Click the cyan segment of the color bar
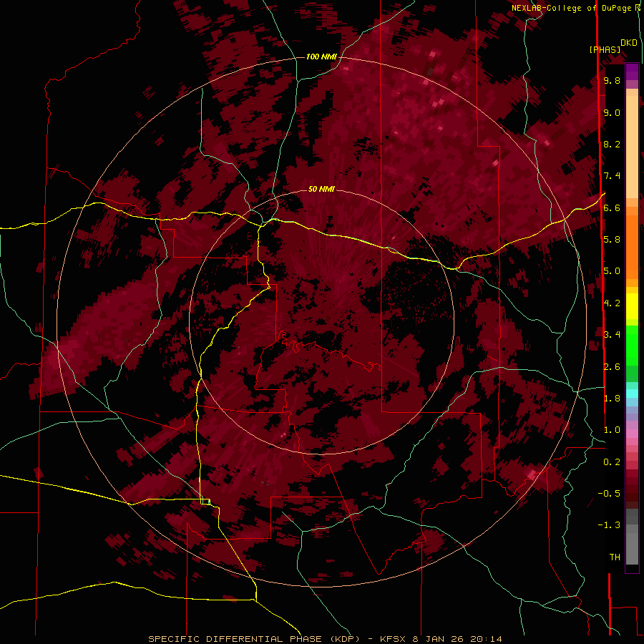 (x=632, y=394)
